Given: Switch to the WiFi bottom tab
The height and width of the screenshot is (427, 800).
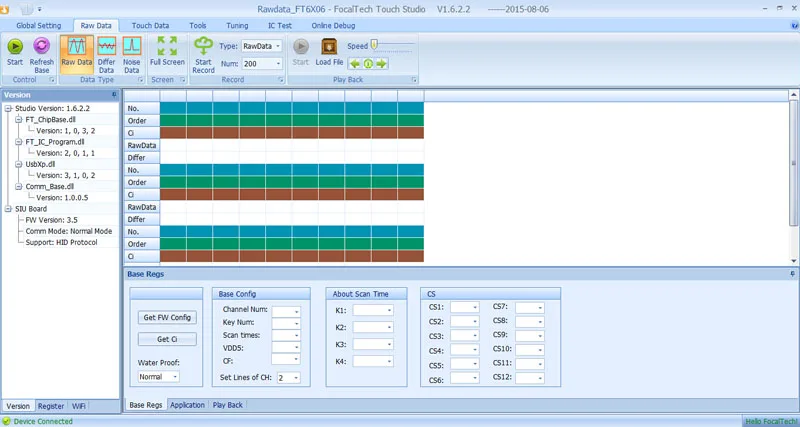Looking at the screenshot, I should pyautogui.click(x=79, y=406).
